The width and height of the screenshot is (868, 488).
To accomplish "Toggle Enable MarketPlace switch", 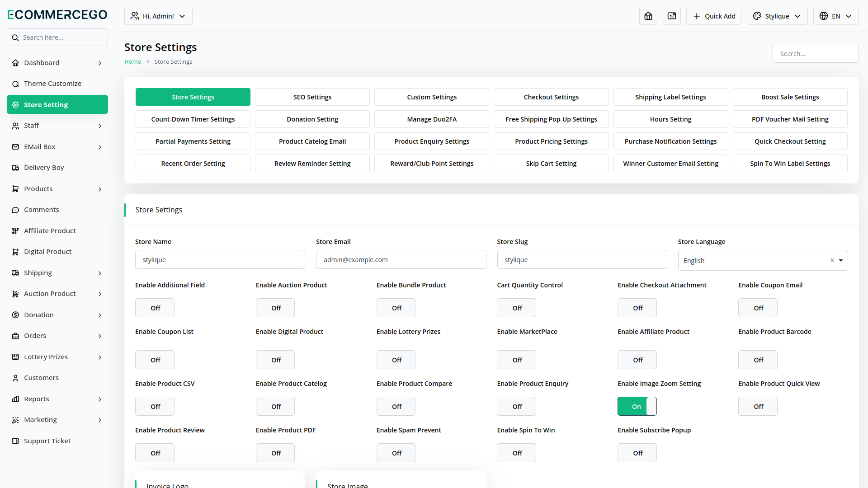I will 516,360.
